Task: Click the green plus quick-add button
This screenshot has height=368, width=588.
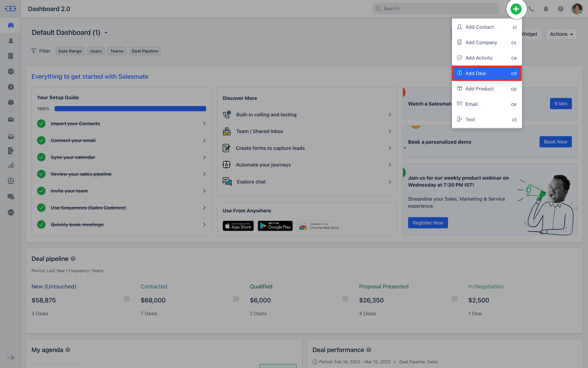Action: coord(516,9)
